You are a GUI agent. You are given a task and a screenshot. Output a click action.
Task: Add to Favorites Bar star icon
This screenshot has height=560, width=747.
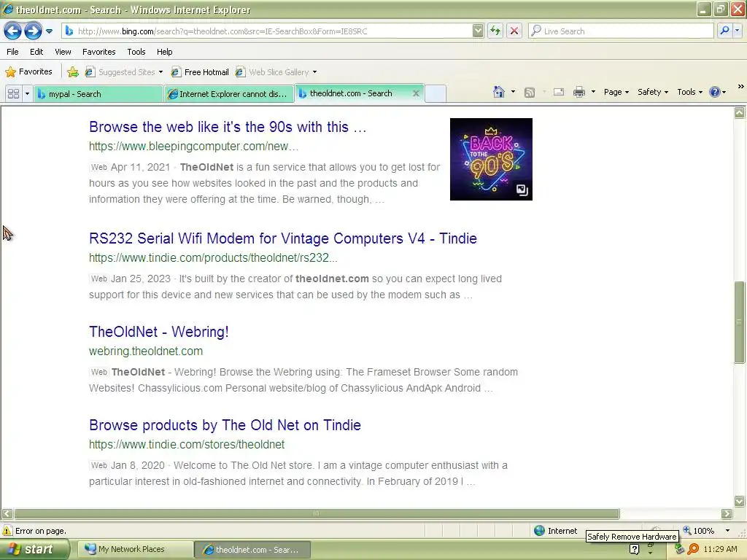point(73,72)
